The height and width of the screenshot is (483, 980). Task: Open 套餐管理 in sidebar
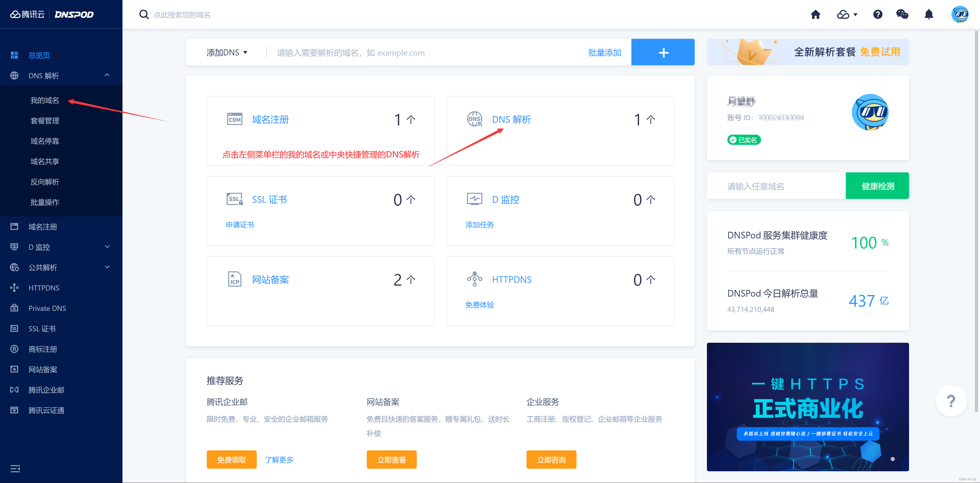coord(44,121)
